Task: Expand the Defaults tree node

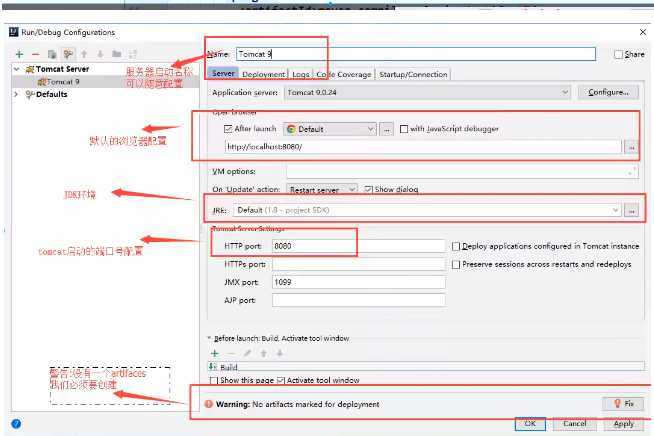Action: tap(16, 94)
